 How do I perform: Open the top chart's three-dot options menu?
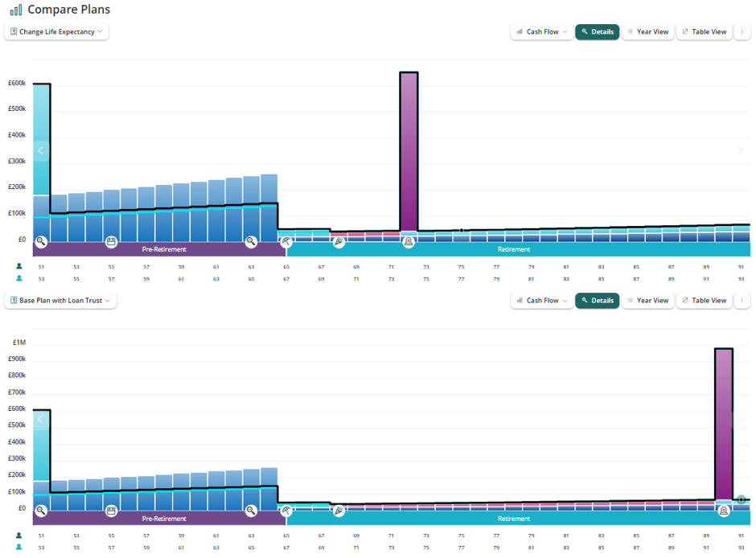pos(742,32)
